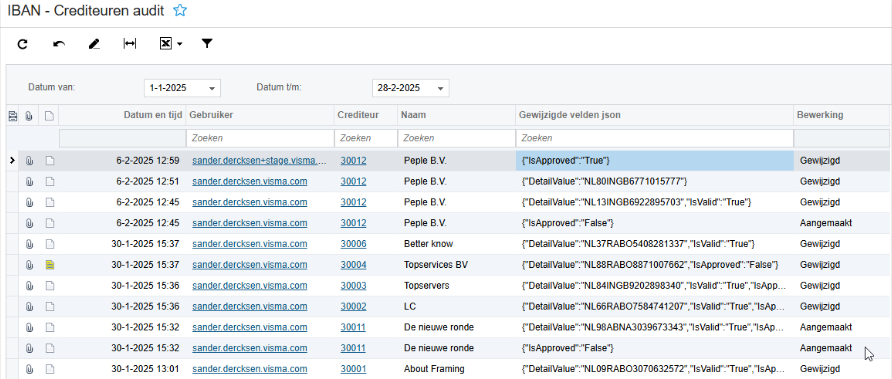Image resolution: width=892 pixels, height=379 pixels.
Task: Select the Better know name cell
Action: click(457, 244)
